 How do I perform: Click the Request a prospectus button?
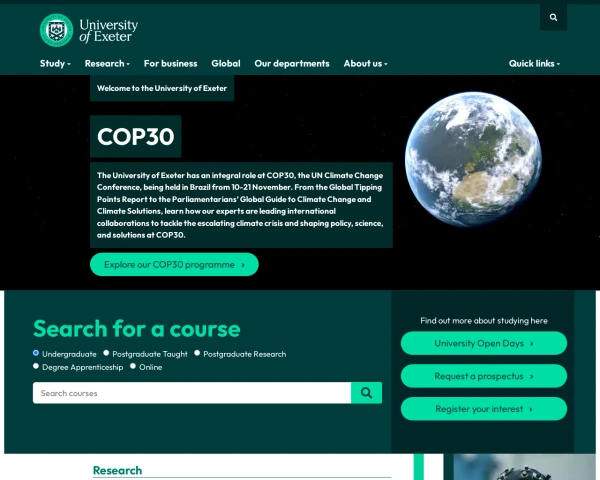(x=484, y=376)
